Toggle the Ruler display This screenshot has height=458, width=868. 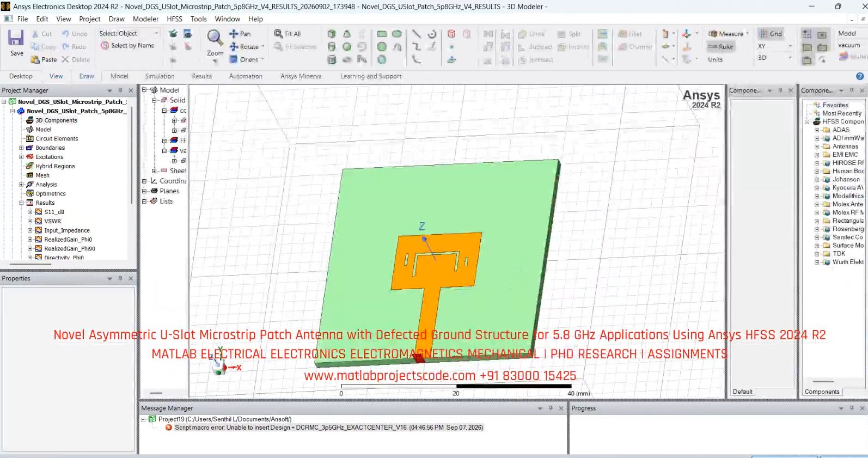click(x=720, y=47)
